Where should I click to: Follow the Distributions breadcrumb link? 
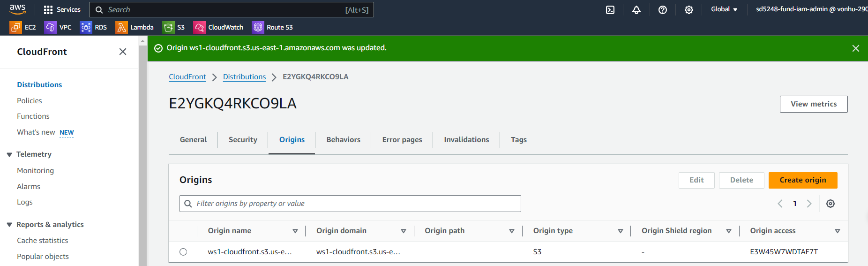pos(244,77)
